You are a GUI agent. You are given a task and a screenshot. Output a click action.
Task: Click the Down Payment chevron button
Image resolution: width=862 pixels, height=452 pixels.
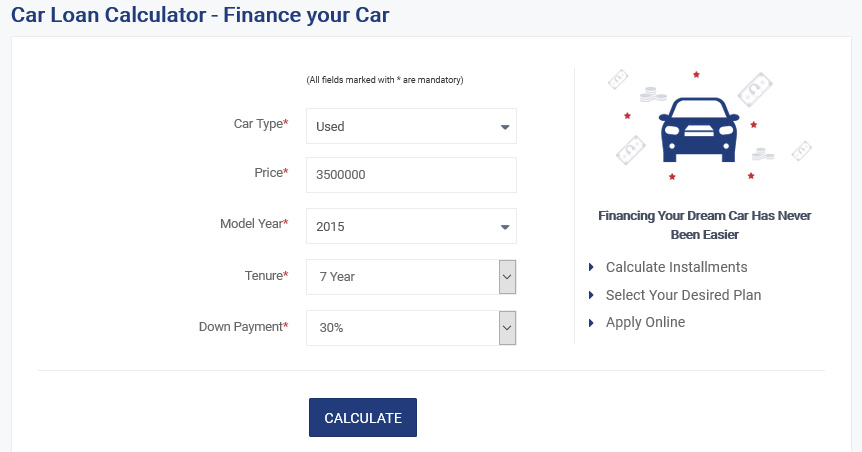507,328
